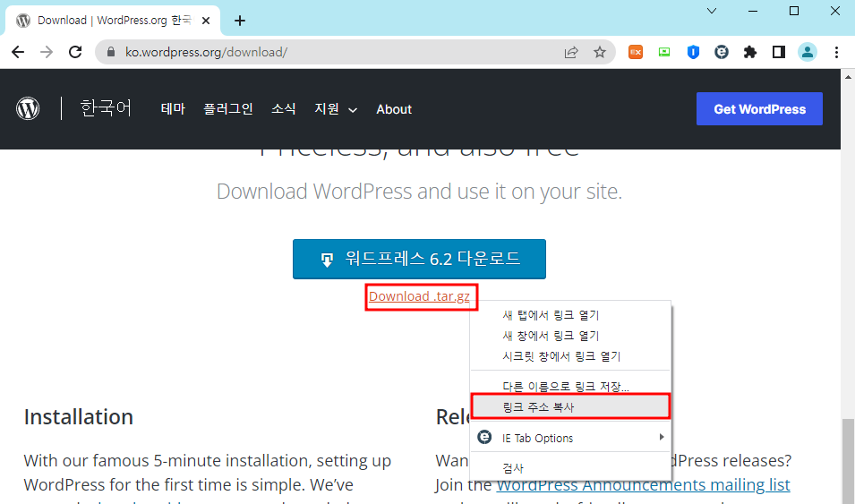Go back to the previous page
Image resolution: width=855 pixels, height=504 pixels.
(18, 52)
